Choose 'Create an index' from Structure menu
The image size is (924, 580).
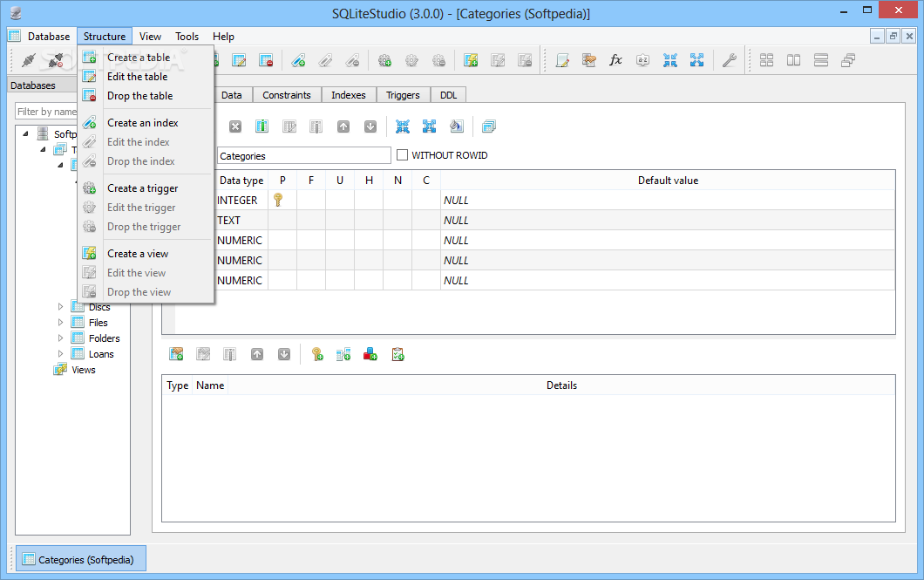click(146, 123)
